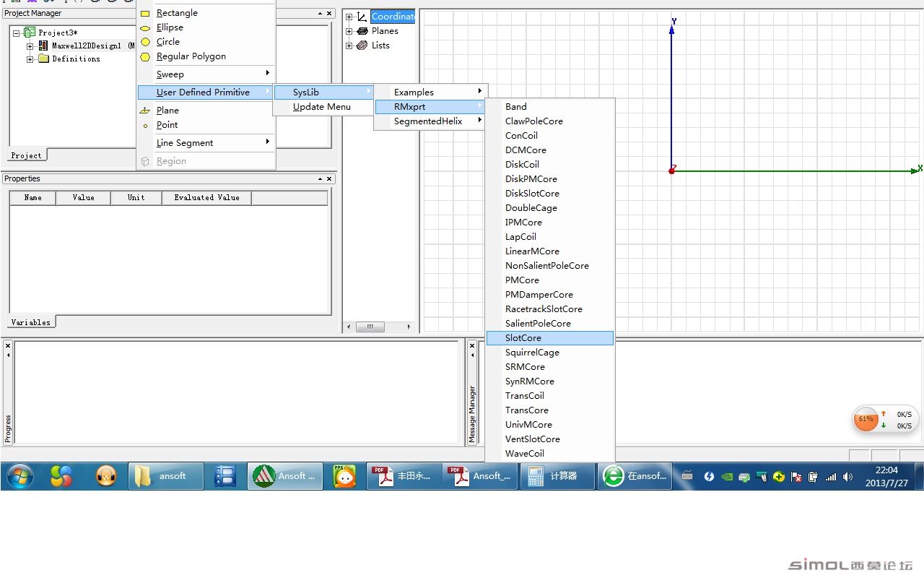
Task: Select DiskSlotCore primitive
Action: [550, 194]
